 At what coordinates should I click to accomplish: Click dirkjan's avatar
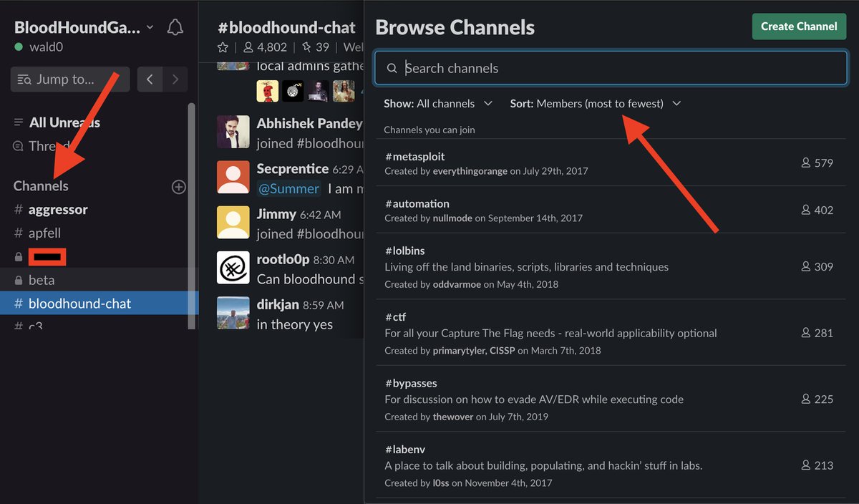[x=233, y=313]
